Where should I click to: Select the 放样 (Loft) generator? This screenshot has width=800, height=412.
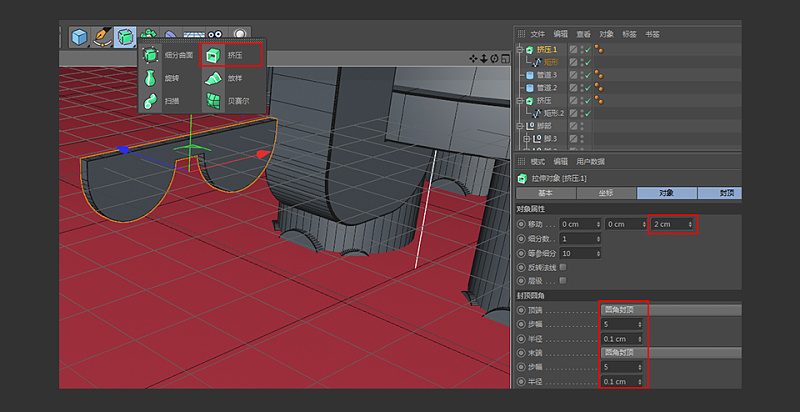(213, 78)
